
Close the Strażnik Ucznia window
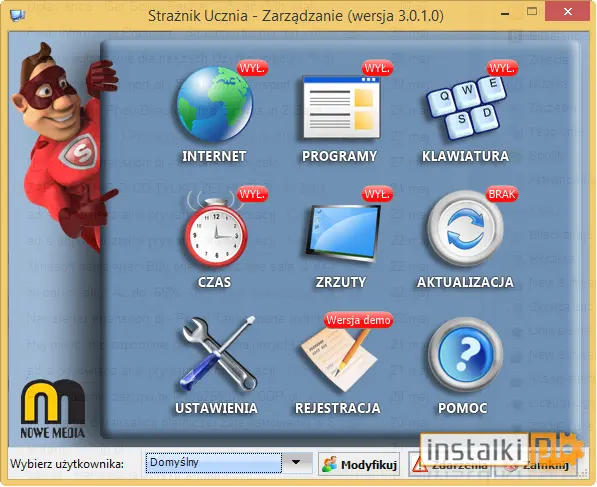tap(568, 12)
